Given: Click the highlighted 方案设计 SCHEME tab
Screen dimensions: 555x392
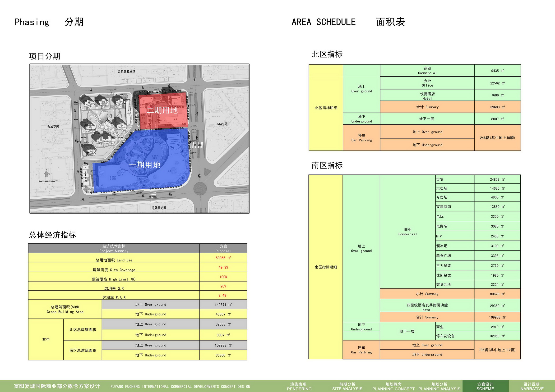Looking at the screenshot, I should point(485,386).
